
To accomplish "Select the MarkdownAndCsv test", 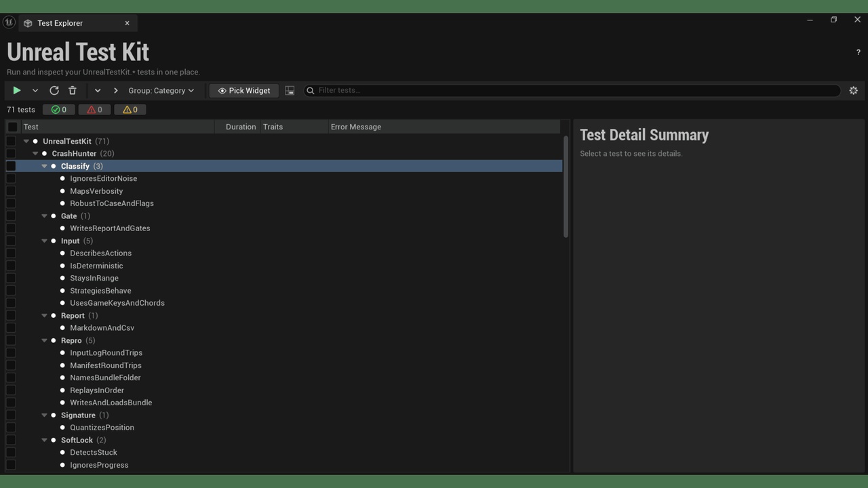I will [102, 328].
